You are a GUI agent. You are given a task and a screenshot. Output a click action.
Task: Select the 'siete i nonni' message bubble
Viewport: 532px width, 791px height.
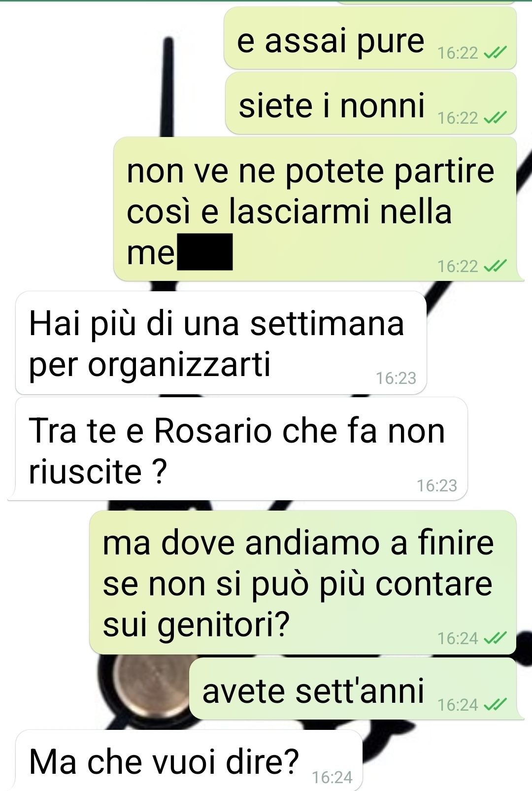pyautogui.click(x=371, y=103)
